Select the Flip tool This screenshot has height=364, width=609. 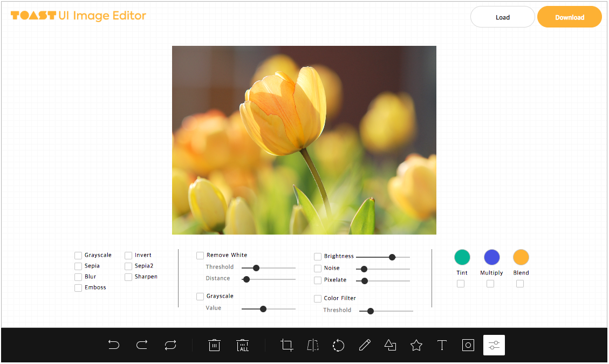coord(312,345)
